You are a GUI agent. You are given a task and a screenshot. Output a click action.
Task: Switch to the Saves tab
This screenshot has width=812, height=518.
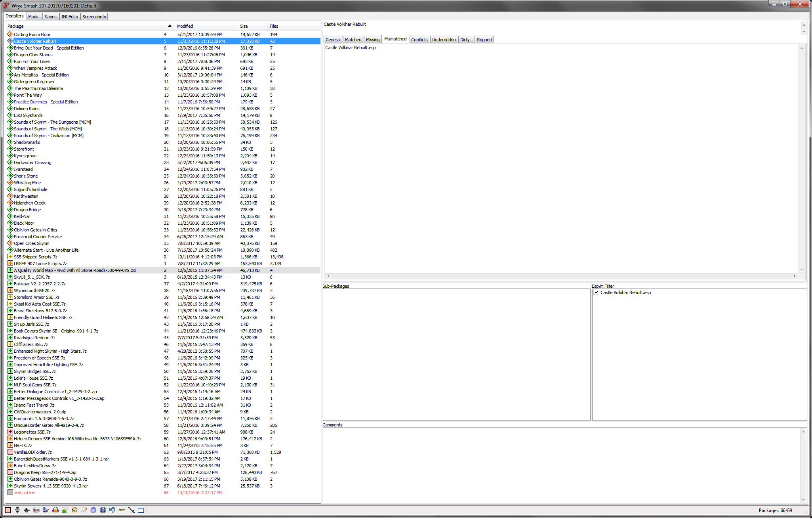click(x=51, y=17)
